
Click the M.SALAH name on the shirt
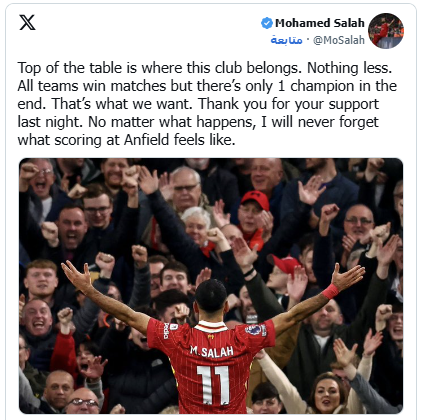coord(211,351)
